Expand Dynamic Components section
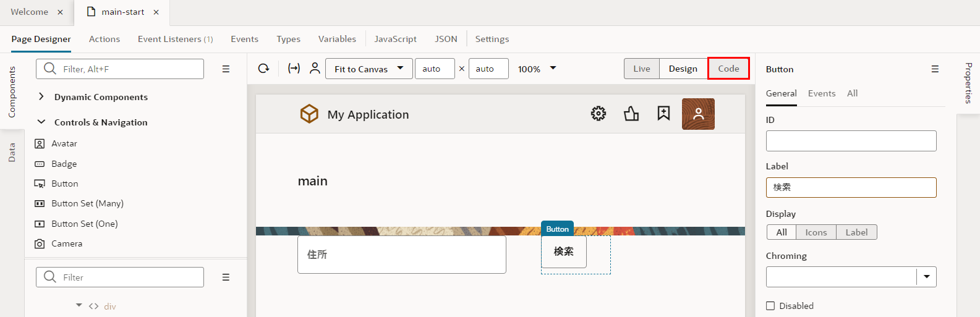980x317 pixels. pos(41,97)
